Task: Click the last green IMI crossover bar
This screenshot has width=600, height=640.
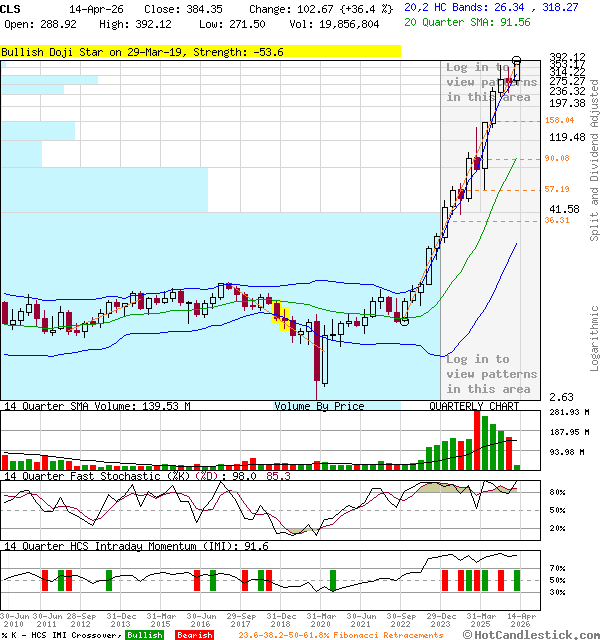Action: tap(517, 580)
